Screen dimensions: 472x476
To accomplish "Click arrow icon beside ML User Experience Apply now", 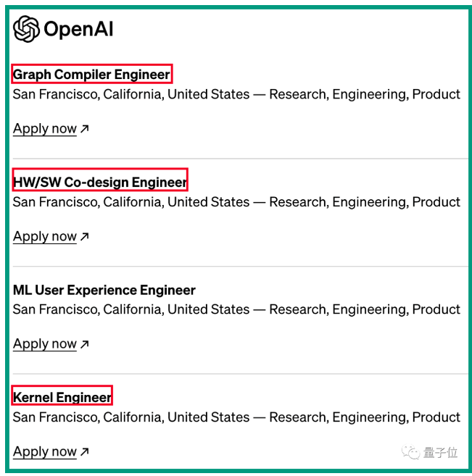I will (84, 344).
